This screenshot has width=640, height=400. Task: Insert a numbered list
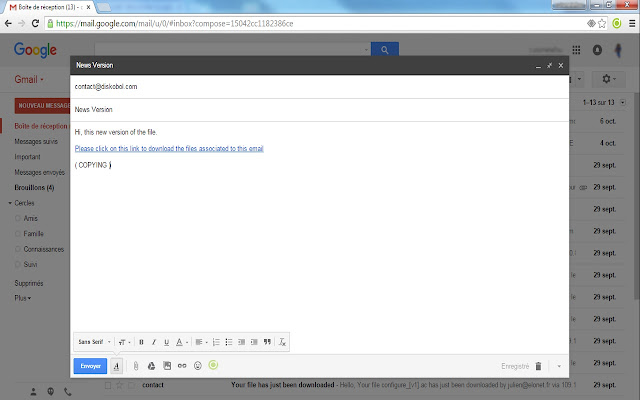tap(216, 342)
